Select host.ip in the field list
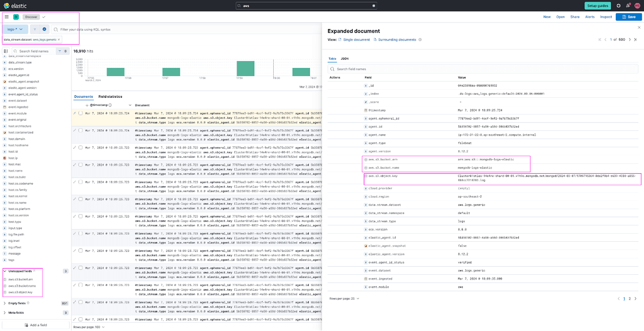Screen dimensions: 644x331 [13, 158]
